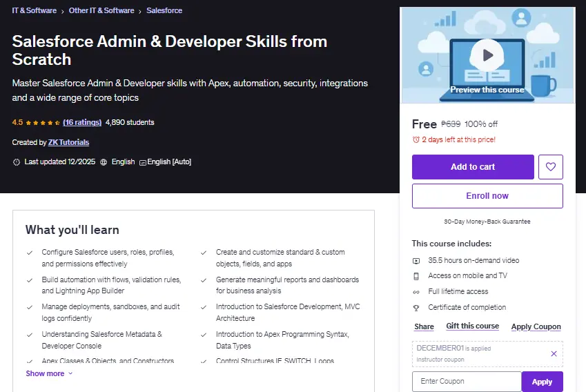
Task: Click Enroll now button
Action: [x=487, y=196]
